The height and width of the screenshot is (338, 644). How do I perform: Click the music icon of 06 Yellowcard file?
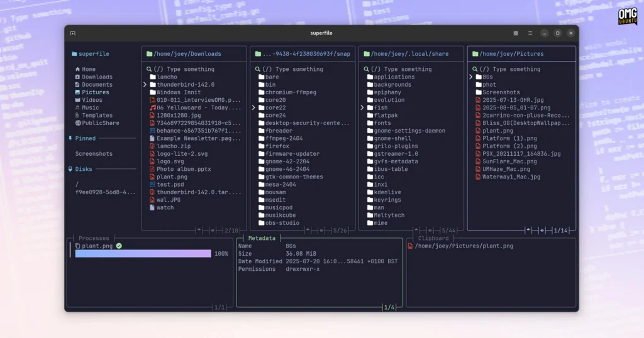pyautogui.click(x=153, y=108)
